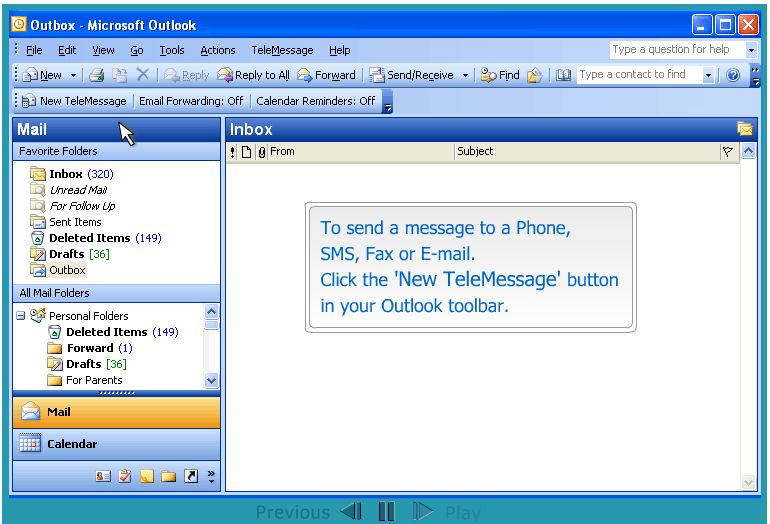Open the New item dropdown arrow
This screenshot has height=524, width=770.
tap(73, 76)
